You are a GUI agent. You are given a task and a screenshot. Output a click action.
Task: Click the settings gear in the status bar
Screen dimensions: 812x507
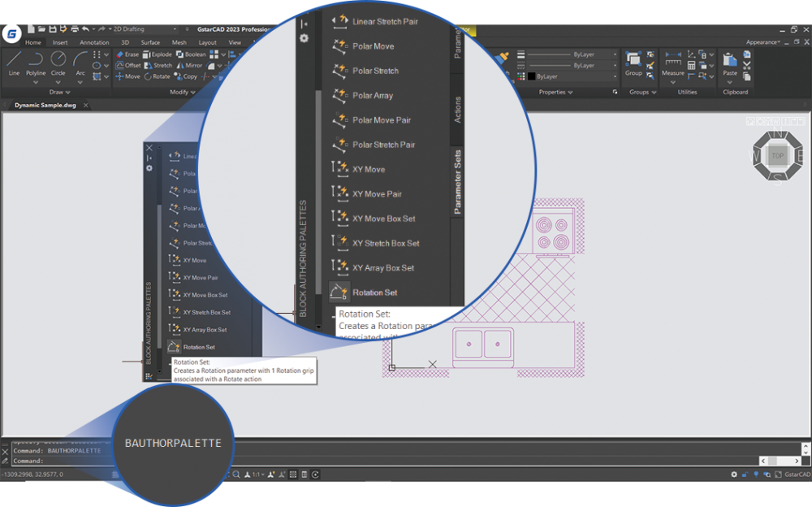734,474
